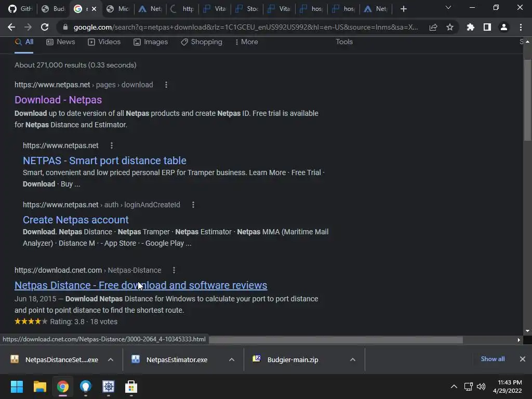532x399 pixels.
Task: Select the Images search filter
Action: (x=151, y=42)
